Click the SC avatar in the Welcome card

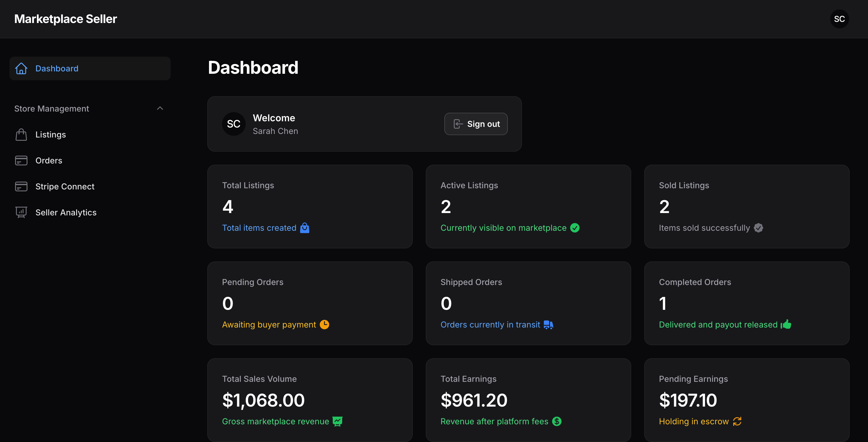coord(234,124)
